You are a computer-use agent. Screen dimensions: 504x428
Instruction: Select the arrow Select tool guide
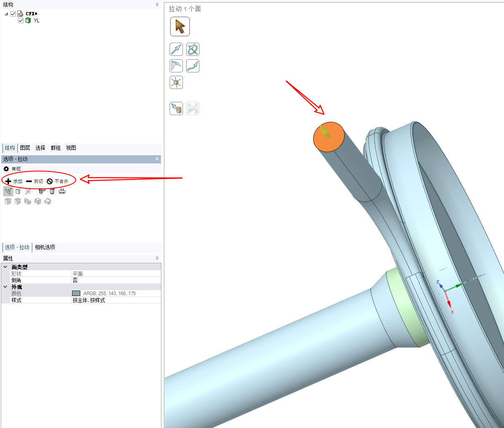[180, 26]
